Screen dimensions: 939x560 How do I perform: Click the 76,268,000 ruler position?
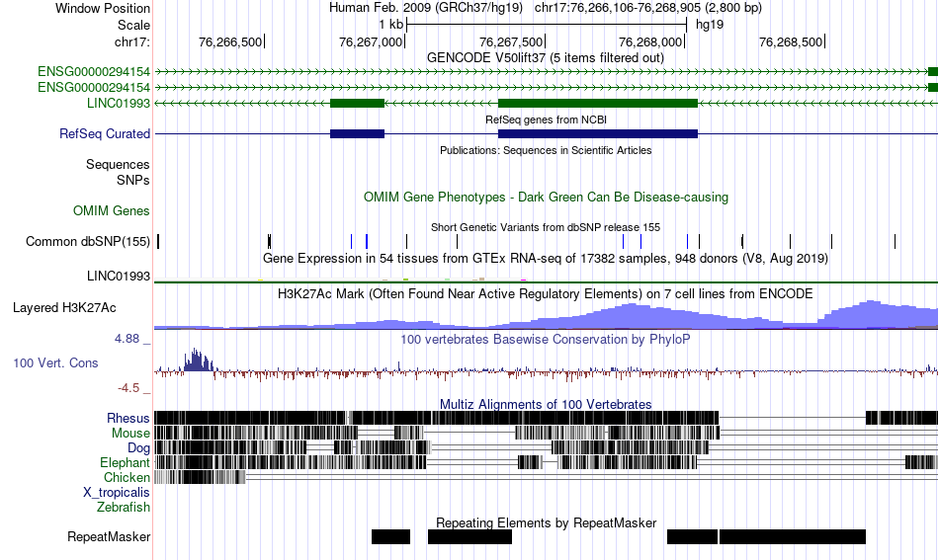pyautogui.click(x=650, y=41)
